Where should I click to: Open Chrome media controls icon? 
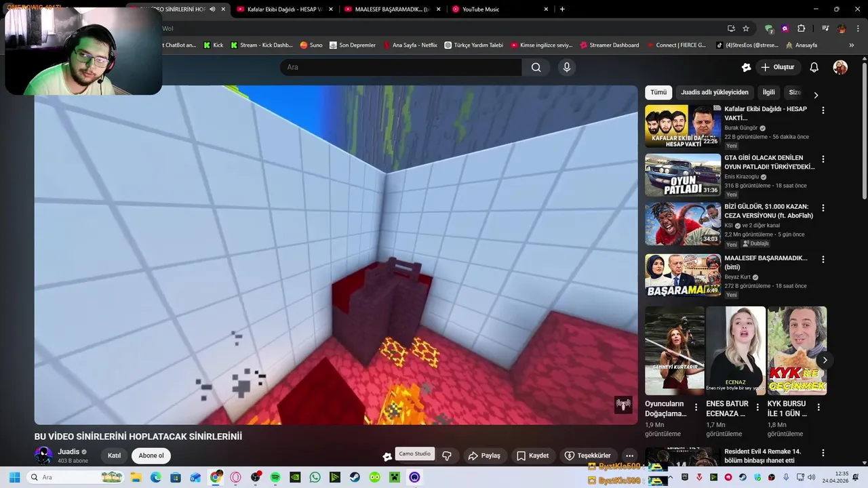click(825, 28)
